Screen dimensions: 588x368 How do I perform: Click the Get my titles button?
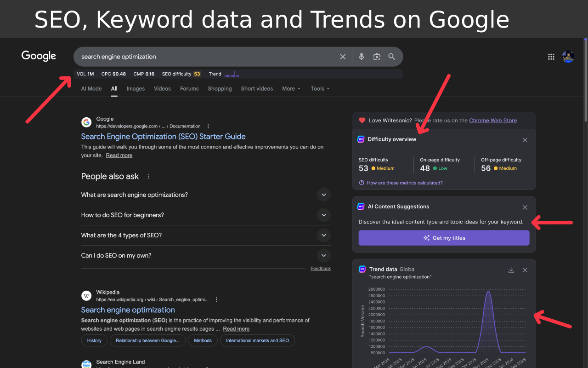[444, 238]
